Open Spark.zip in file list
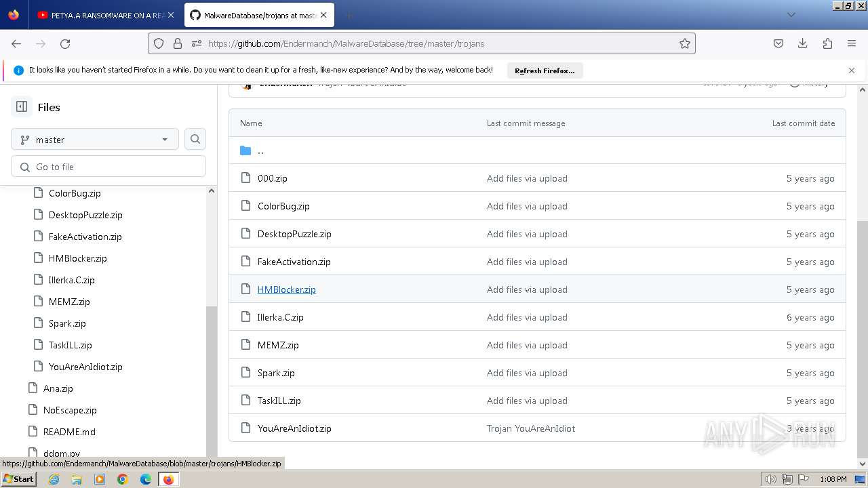This screenshot has width=868, height=488. (x=276, y=373)
